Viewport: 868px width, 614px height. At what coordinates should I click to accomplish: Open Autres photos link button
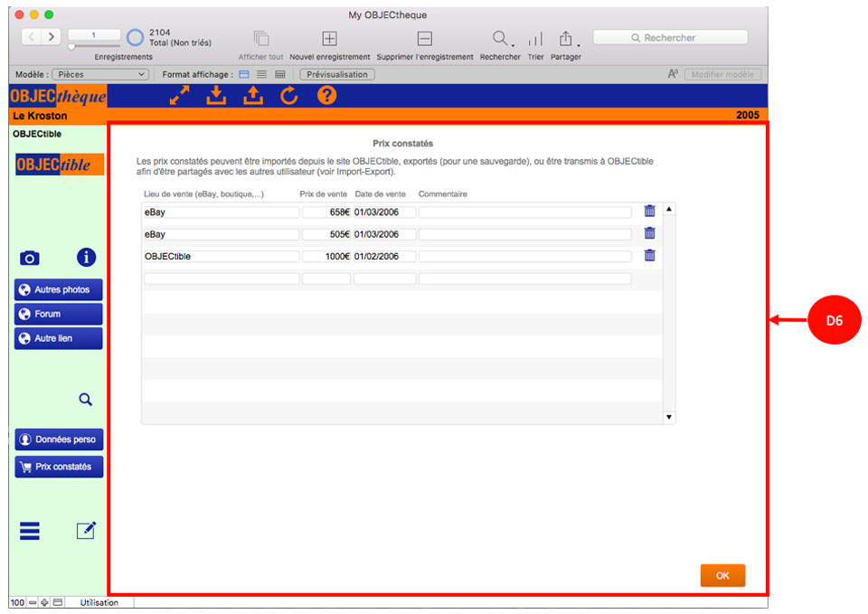click(58, 289)
